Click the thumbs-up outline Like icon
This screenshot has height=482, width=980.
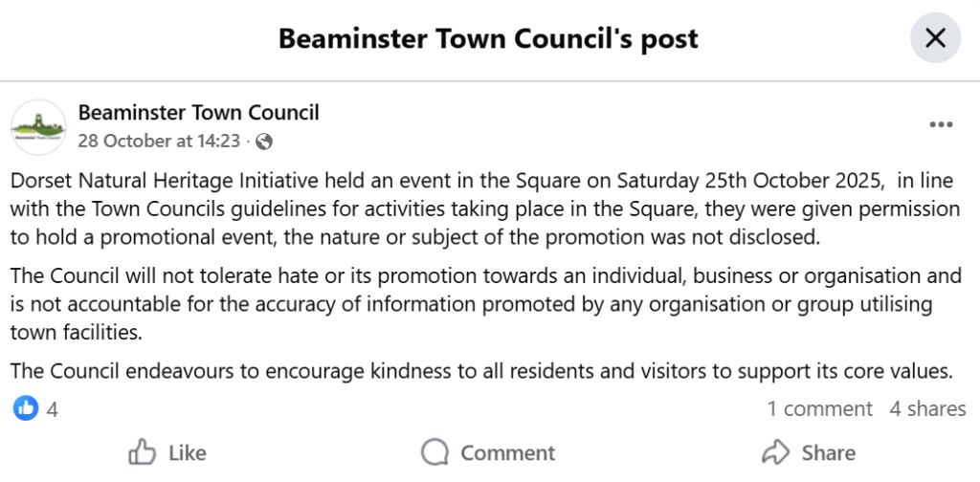(x=143, y=451)
